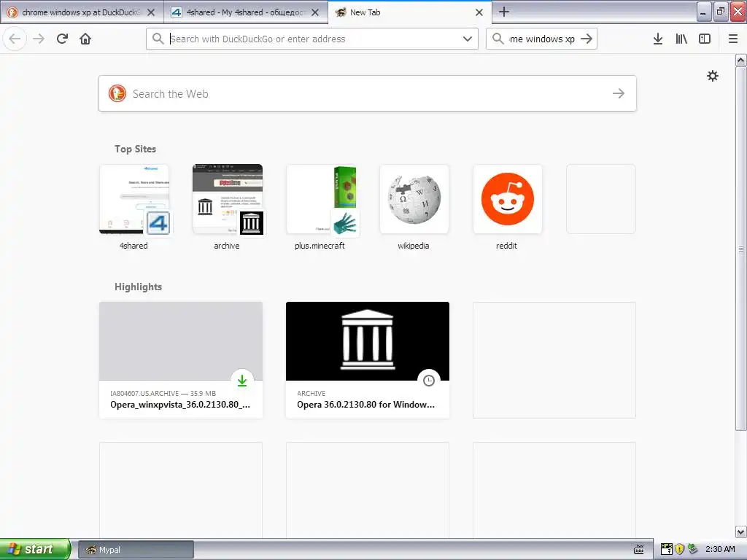Select the Mypal taskbar button
The width and height of the screenshot is (747, 560).
coord(136,549)
